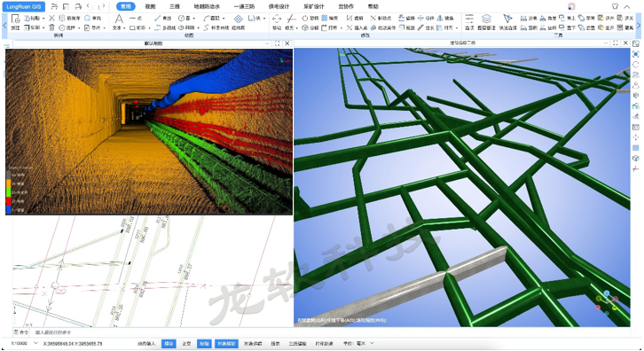Collapse the ribbon using the top-right chevron
The width and height of the screenshot is (644, 351).
pos(627,6)
